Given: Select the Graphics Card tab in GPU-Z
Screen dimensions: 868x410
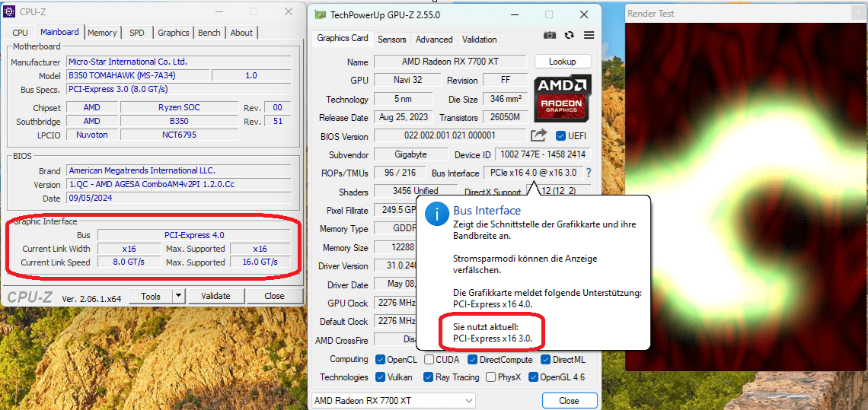Looking at the screenshot, I should pos(343,38).
